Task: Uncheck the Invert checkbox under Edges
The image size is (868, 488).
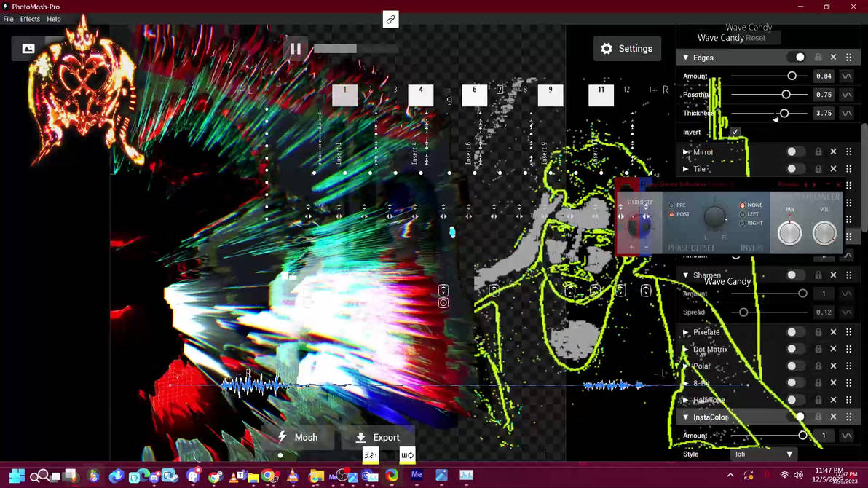Action: (735, 132)
